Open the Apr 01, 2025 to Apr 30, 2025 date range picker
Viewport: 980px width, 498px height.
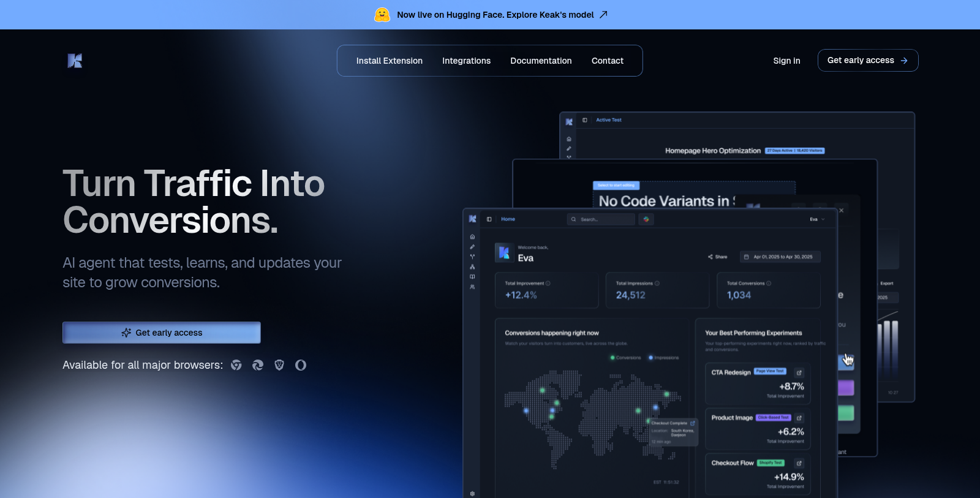tap(780, 257)
